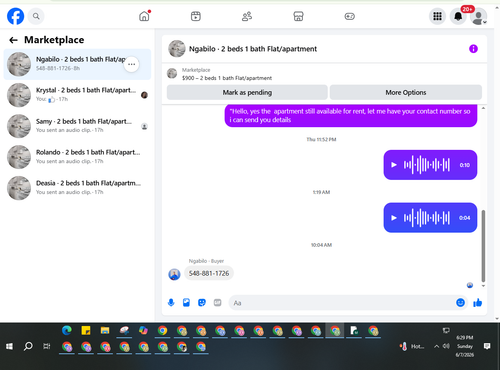Screen dimensions: 500x370
Task: Launch Microsoft Edge from taskbar
Action: [x=67, y=330]
